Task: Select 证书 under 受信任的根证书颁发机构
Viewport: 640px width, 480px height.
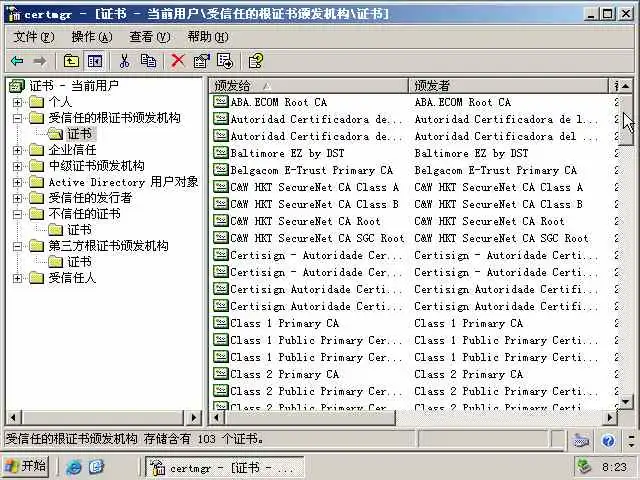Action: 79,134
